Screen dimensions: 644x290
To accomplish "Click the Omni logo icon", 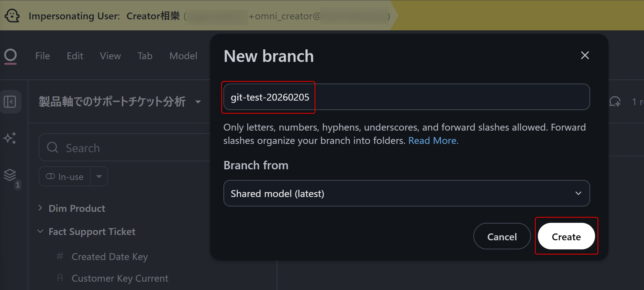I will click(x=11, y=56).
